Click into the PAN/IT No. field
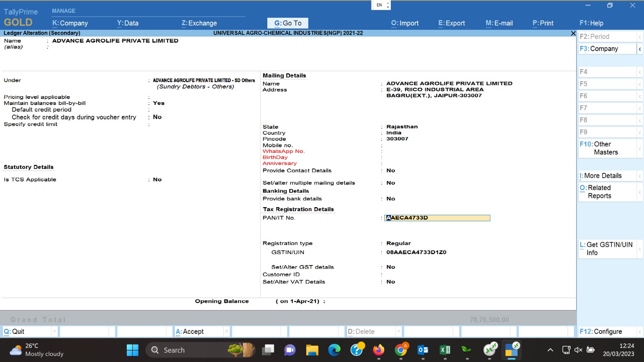This screenshot has height=362, width=644. coord(437,218)
